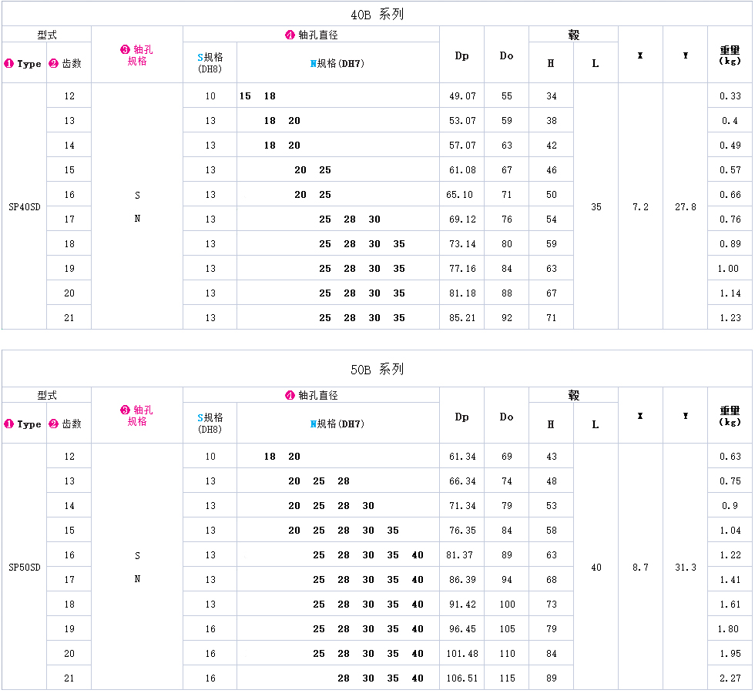755x700 pixels.
Task: Click the SP50SD type cell
Action: click(x=25, y=568)
